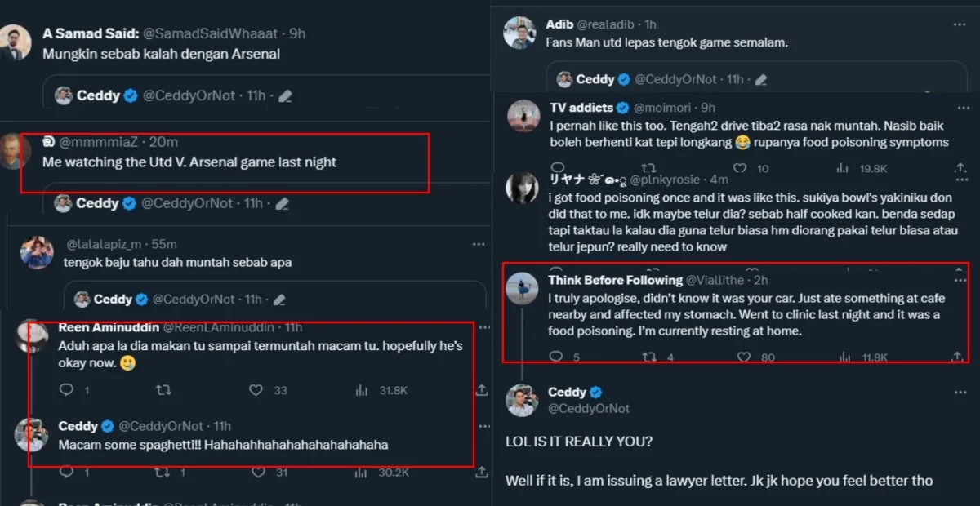Like TV addicts' food poisoning tweet
980x506 pixels.
pos(740,169)
